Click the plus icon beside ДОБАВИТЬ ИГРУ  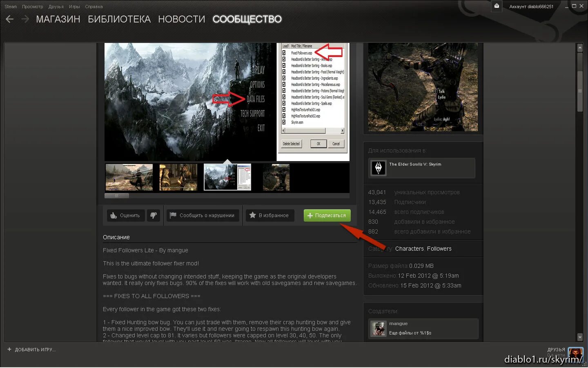click(9, 349)
